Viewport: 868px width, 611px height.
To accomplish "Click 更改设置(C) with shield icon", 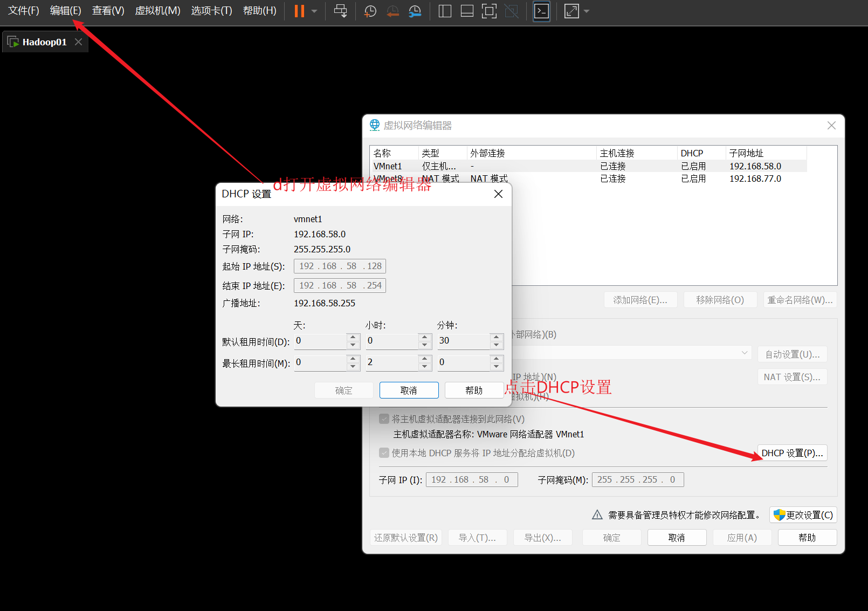I will click(x=803, y=516).
